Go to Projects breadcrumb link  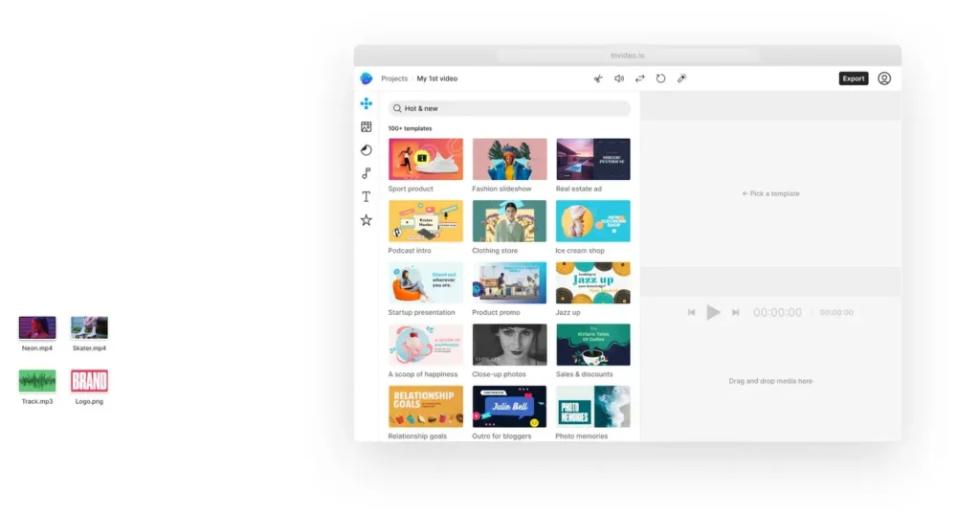[x=394, y=78]
